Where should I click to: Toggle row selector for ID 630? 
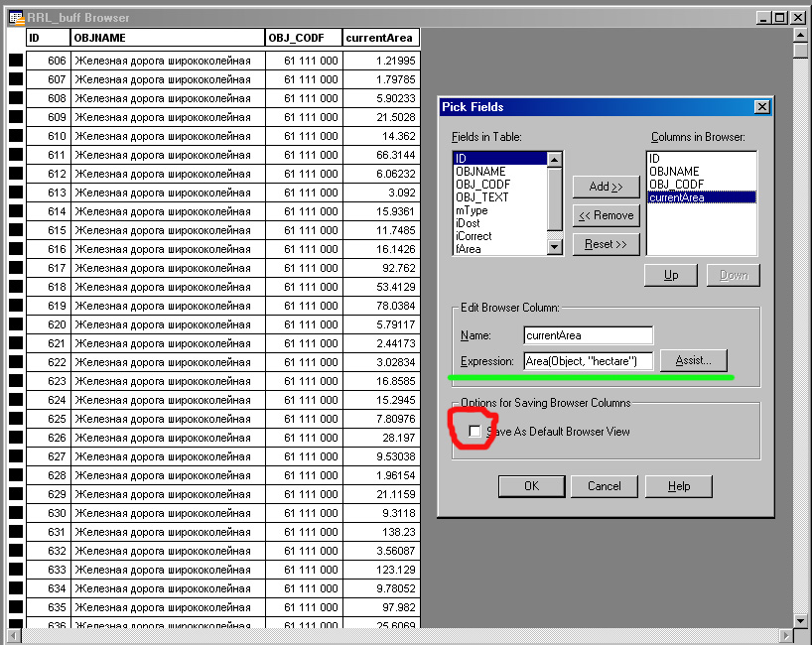tap(16, 513)
